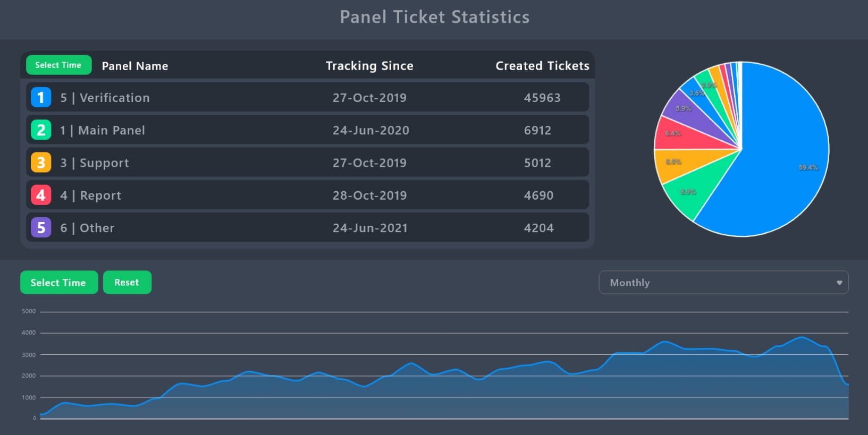Click the orange rank 3 badge
868x435 pixels.
pyautogui.click(x=41, y=163)
